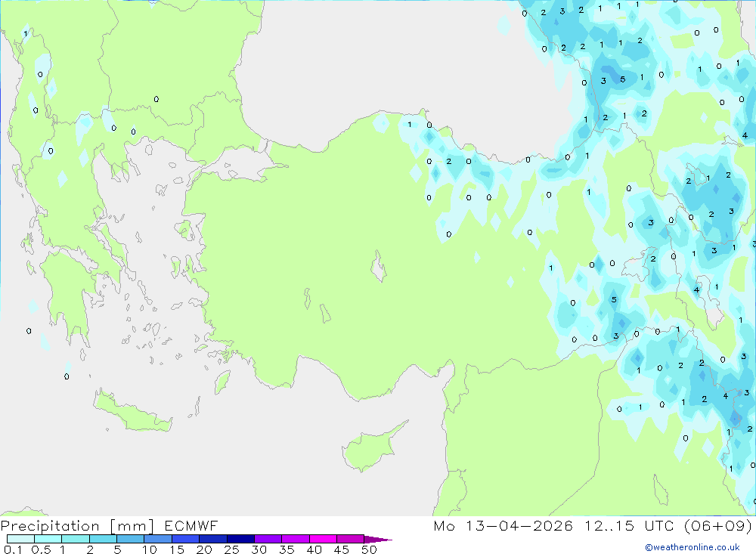Click the 'Precipitation' title word

[50, 526]
